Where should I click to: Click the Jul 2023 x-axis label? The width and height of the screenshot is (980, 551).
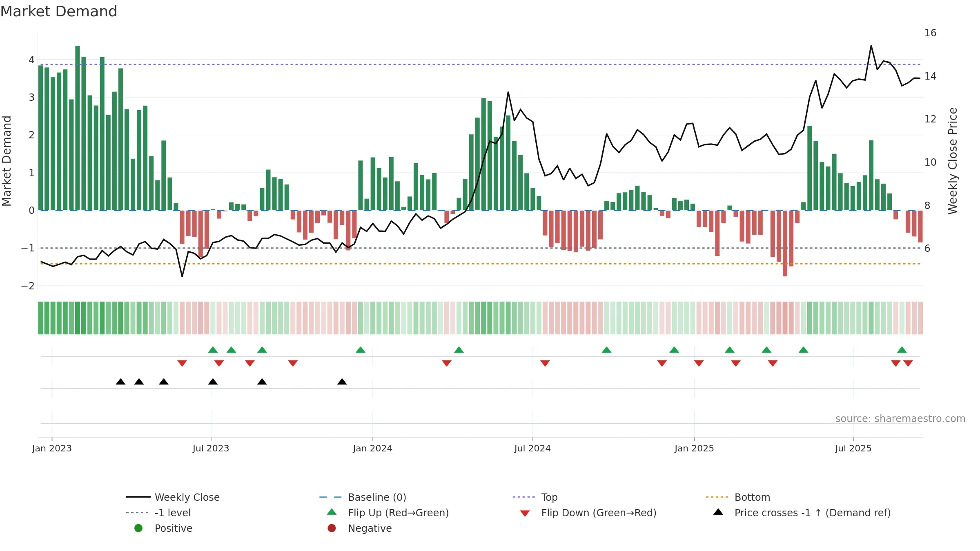[211, 448]
